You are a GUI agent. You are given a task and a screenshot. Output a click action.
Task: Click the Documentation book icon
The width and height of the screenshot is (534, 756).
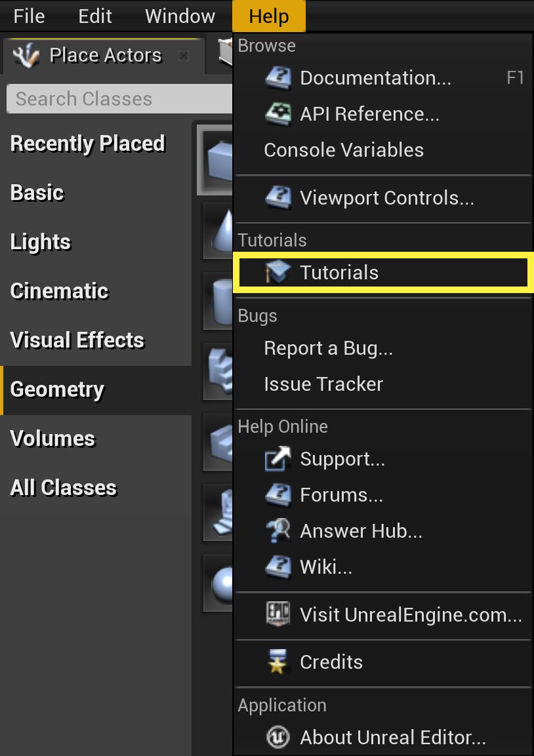pos(278,77)
